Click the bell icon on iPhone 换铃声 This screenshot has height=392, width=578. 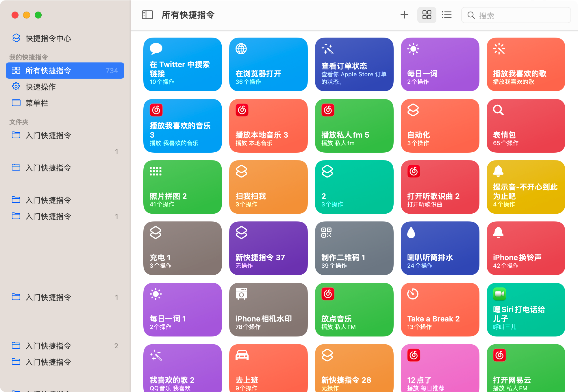[x=498, y=232]
